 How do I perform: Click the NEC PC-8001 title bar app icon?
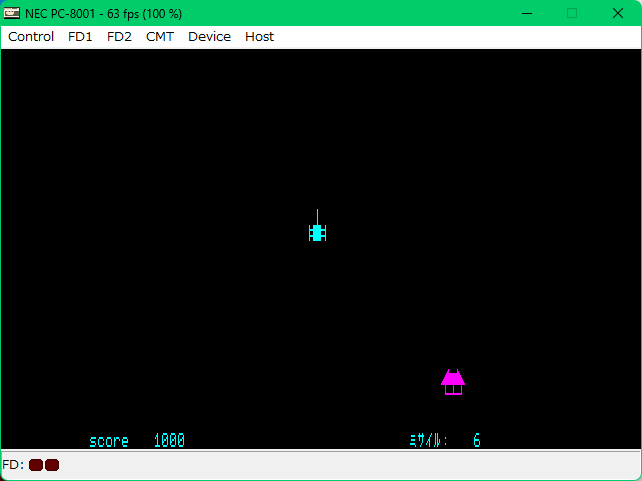pyautogui.click(x=11, y=14)
